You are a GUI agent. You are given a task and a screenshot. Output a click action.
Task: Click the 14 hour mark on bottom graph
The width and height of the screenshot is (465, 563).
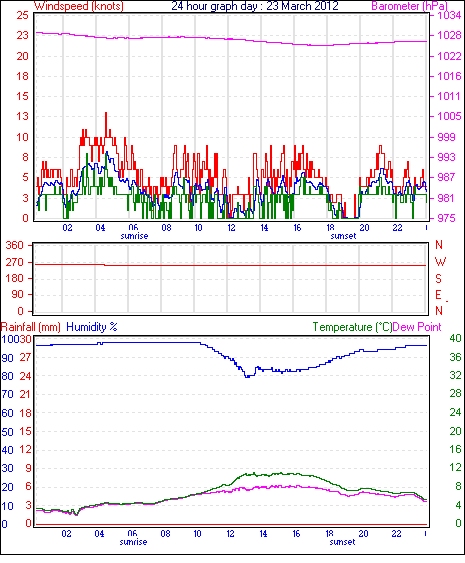(263, 534)
